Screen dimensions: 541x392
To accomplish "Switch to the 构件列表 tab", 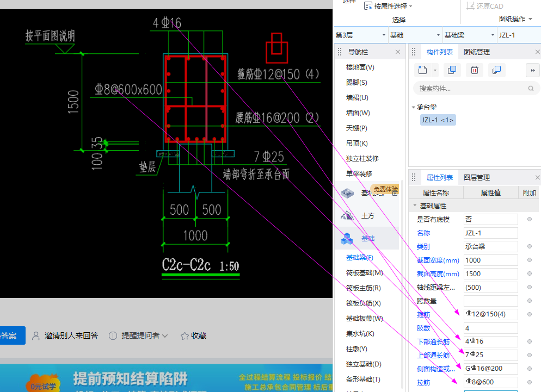I will (x=440, y=52).
